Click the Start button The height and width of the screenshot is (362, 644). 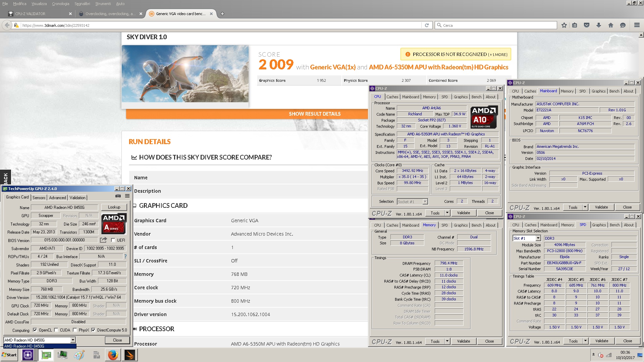coord(10,355)
